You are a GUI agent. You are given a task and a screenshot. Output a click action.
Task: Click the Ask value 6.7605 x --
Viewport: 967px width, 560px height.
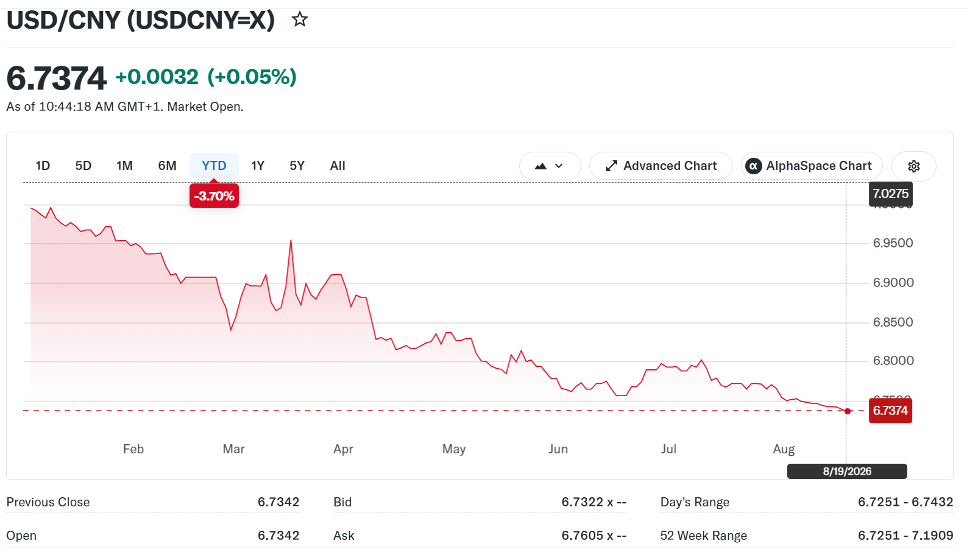(594, 536)
